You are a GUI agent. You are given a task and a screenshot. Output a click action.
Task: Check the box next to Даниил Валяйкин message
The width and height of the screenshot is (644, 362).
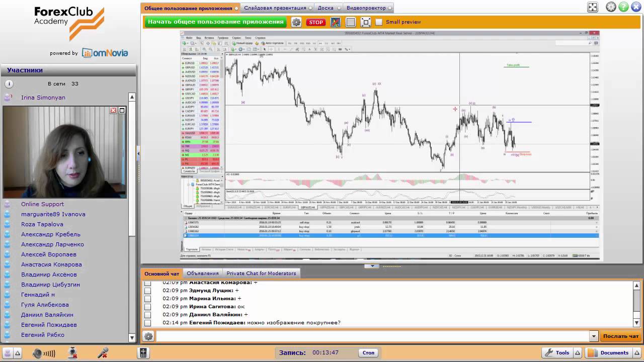pos(147,315)
